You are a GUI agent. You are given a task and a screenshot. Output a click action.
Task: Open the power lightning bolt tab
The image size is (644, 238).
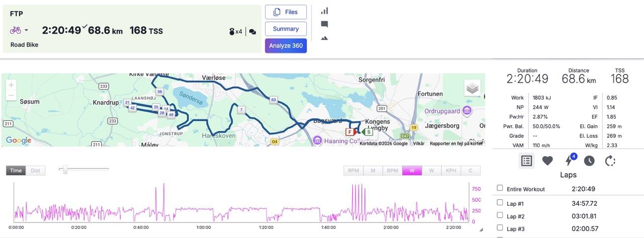tap(569, 161)
